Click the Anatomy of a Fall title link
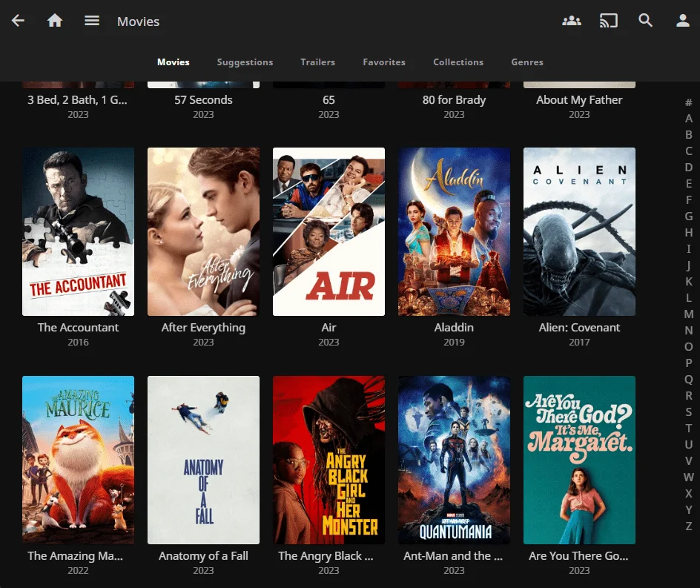The width and height of the screenshot is (700, 588). [x=203, y=556]
